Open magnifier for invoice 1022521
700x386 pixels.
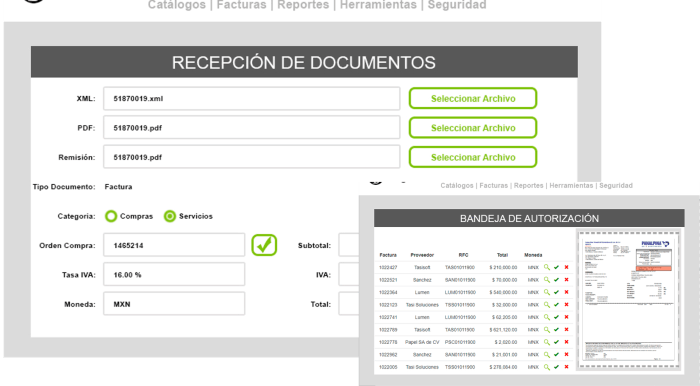546,280
